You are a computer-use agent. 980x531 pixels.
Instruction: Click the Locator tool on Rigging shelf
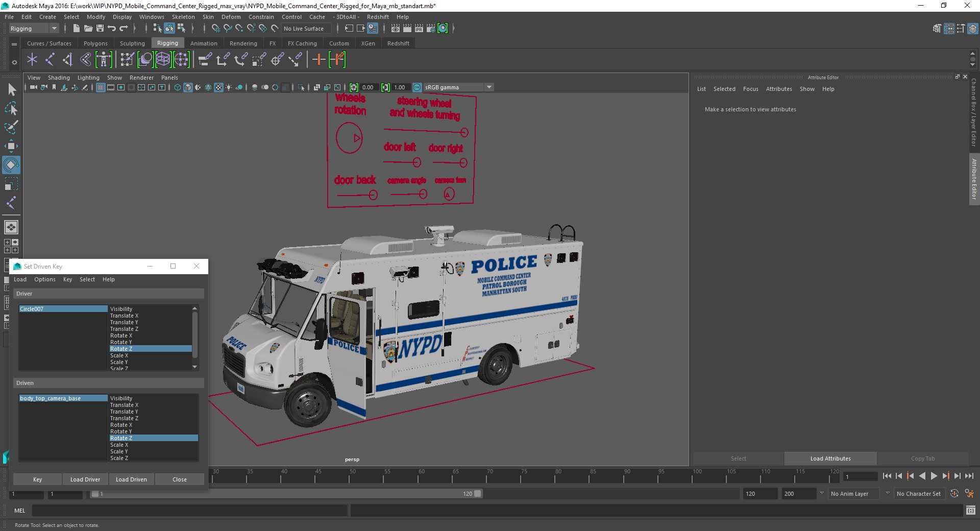click(x=32, y=60)
